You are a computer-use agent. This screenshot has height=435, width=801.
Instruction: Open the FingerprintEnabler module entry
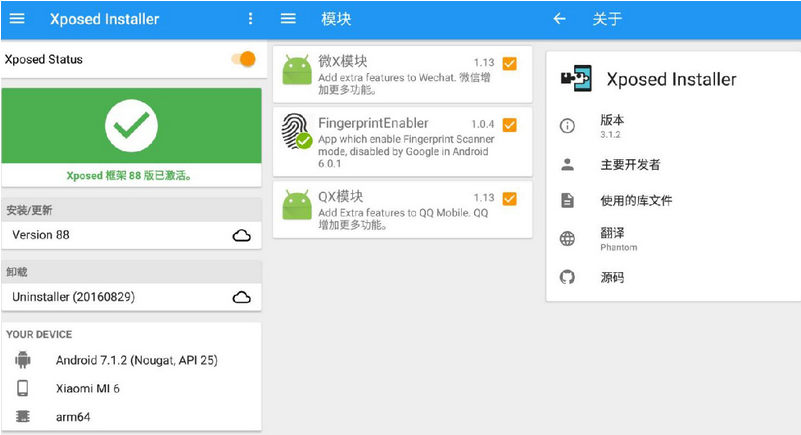coord(403,142)
